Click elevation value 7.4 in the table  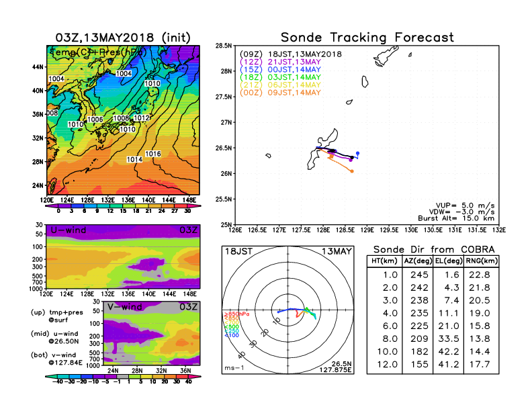(451, 300)
